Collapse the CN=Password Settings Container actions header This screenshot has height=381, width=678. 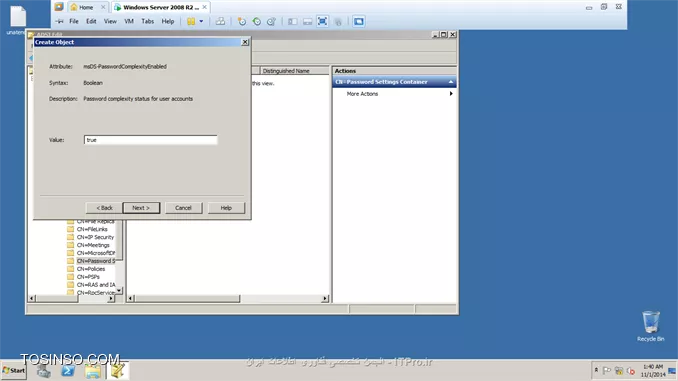pyautogui.click(x=451, y=82)
